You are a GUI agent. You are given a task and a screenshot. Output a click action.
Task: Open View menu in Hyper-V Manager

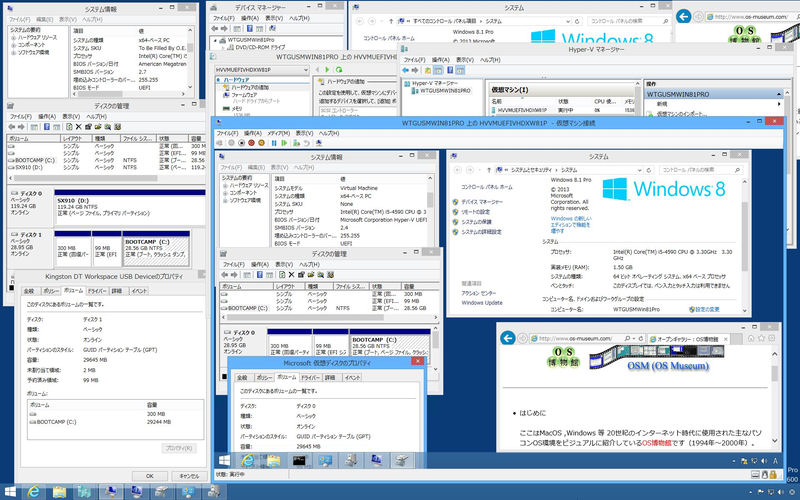click(x=464, y=60)
